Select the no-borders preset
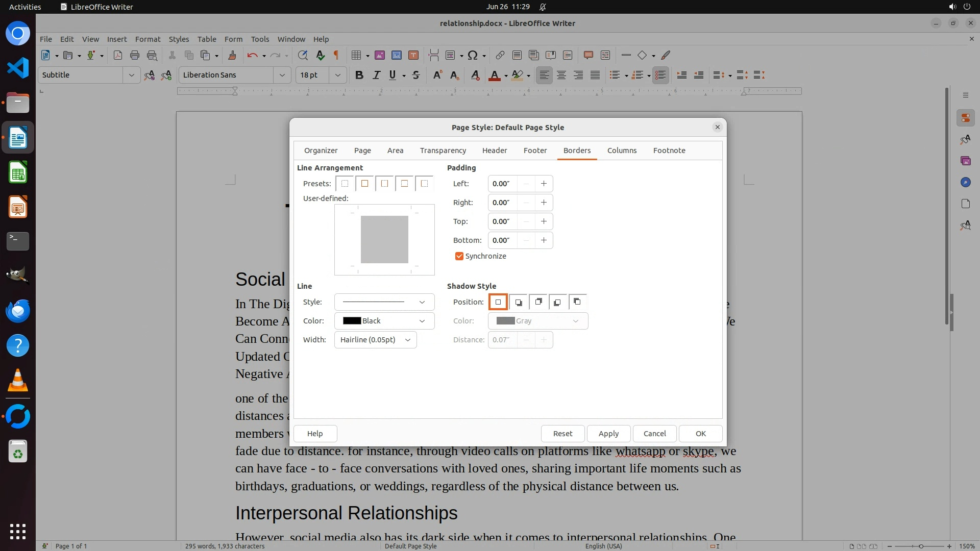The height and width of the screenshot is (551, 980). pyautogui.click(x=345, y=184)
